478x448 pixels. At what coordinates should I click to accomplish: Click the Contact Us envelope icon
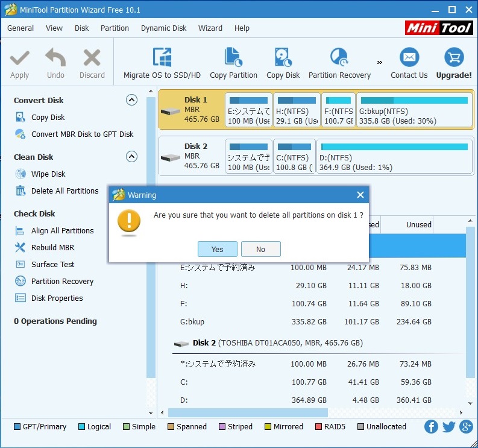pyautogui.click(x=409, y=57)
